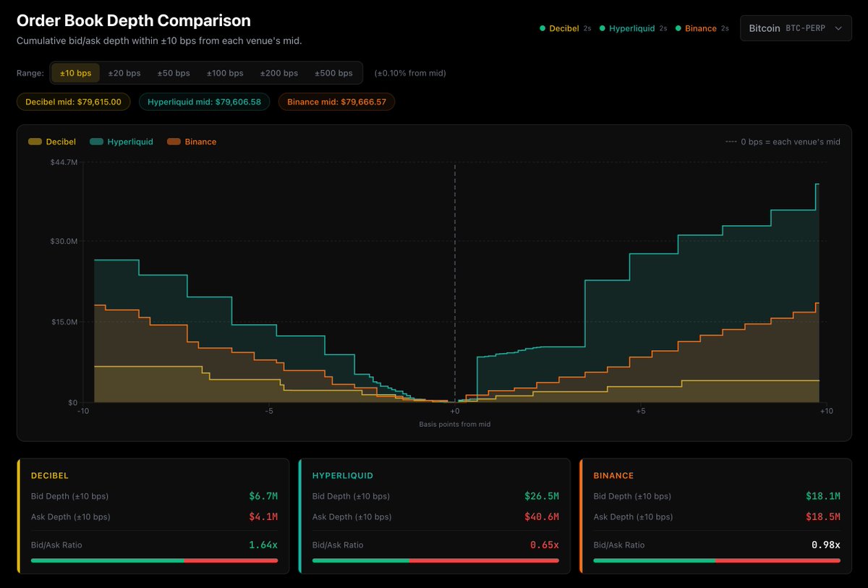868x588 pixels.
Task: Click the Decibel legend color swatch
Action: [35, 142]
